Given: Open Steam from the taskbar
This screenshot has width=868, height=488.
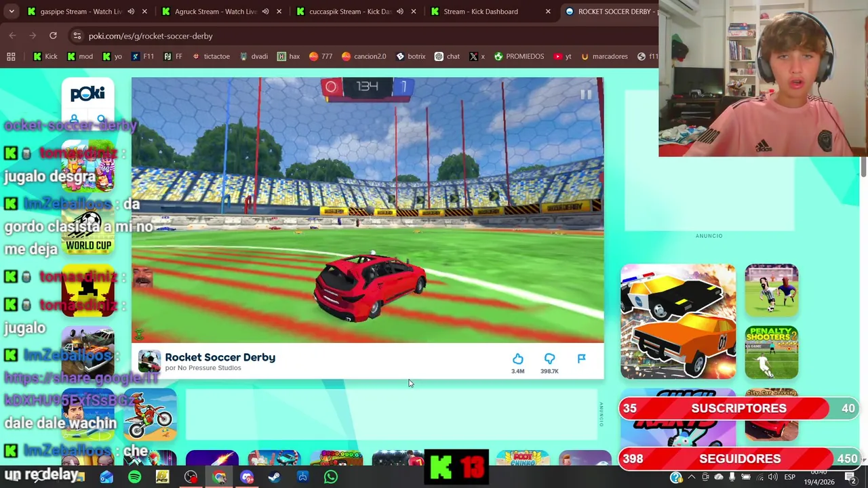Looking at the screenshot, I should point(274,477).
